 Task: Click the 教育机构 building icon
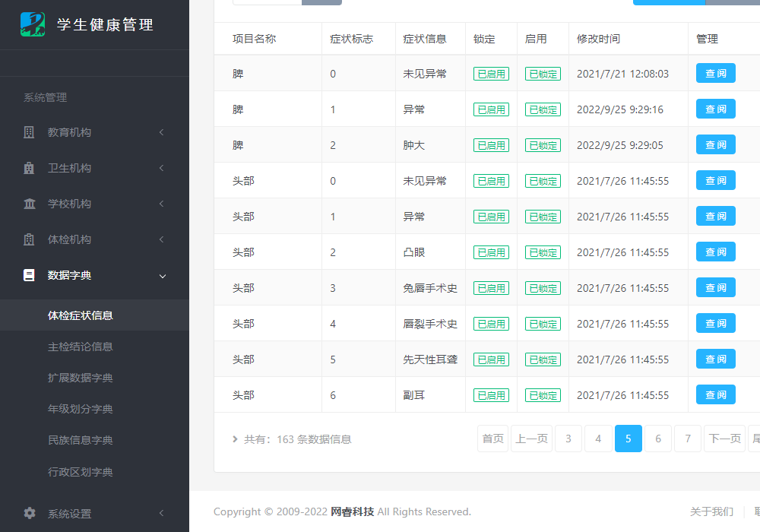pos(29,132)
